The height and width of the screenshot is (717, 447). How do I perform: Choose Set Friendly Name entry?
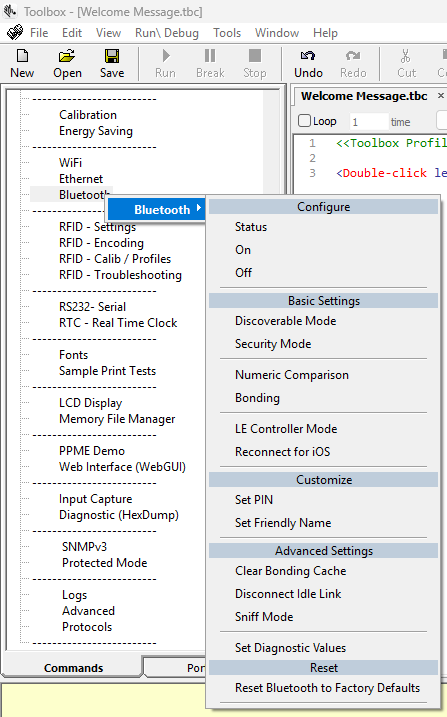(283, 523)
